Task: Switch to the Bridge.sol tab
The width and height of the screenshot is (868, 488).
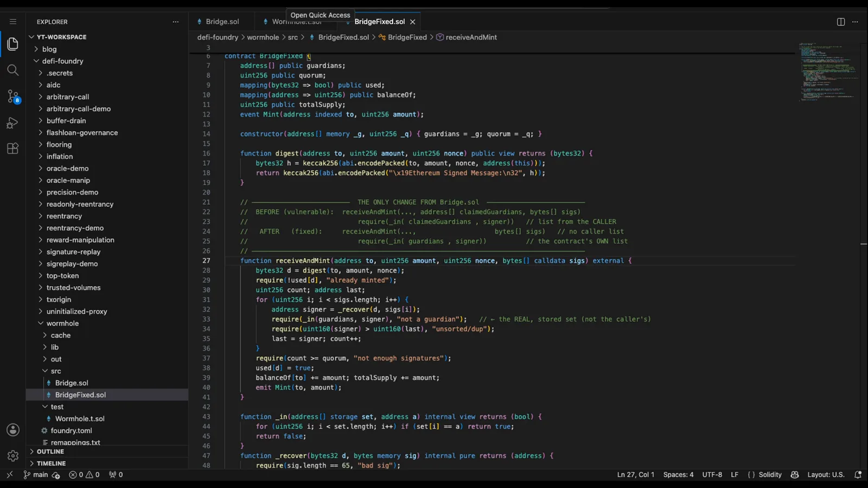Action: (222, 22)
